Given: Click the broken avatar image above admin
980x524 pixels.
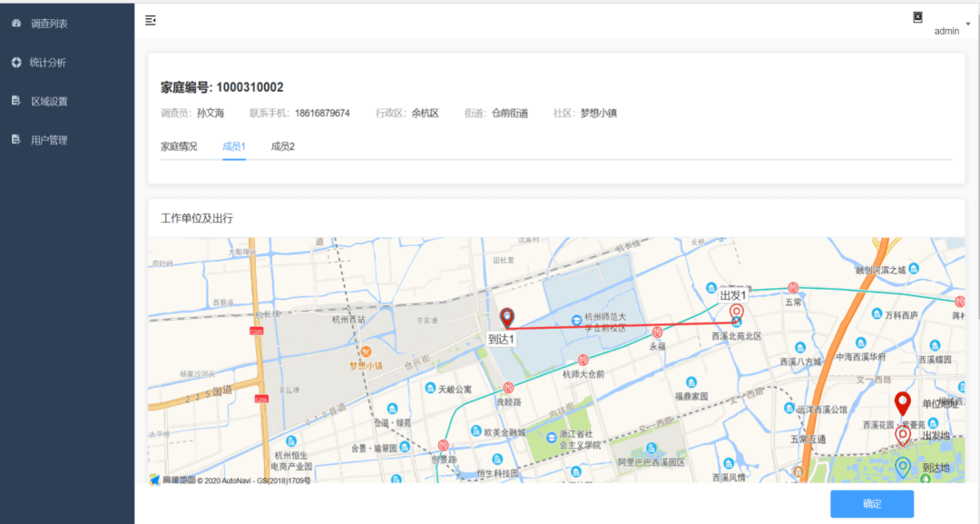Looking at the screenshot, I should point(917,17).
